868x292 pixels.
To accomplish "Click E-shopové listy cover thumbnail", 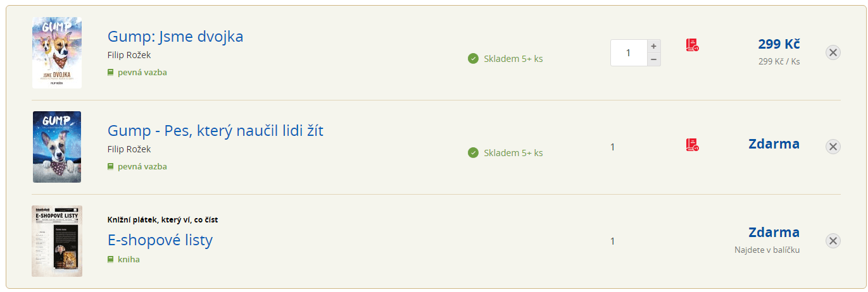I will click(57, 241).
